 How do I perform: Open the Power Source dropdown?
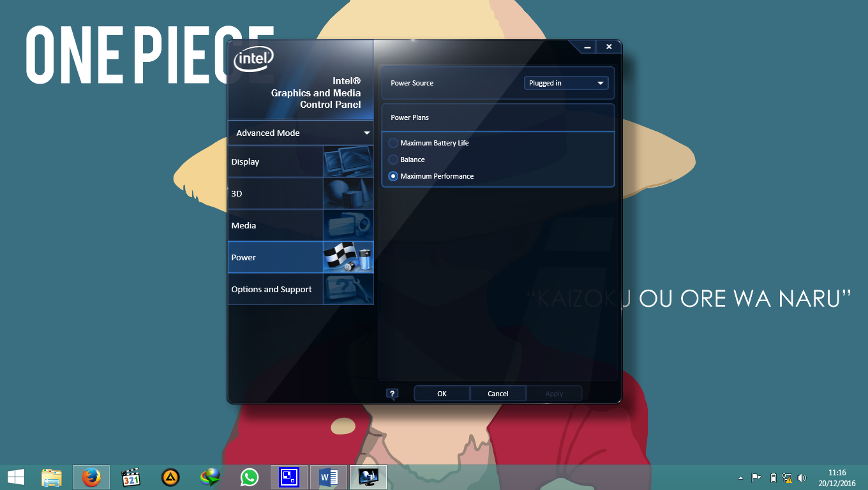[566, 83]
